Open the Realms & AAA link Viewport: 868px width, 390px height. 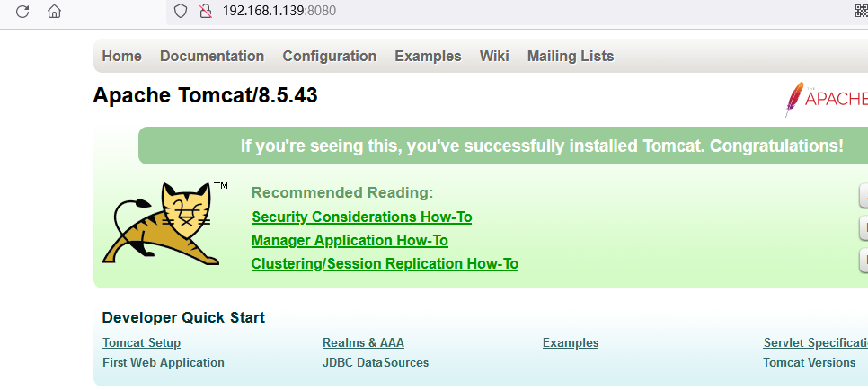coord(363,343)
